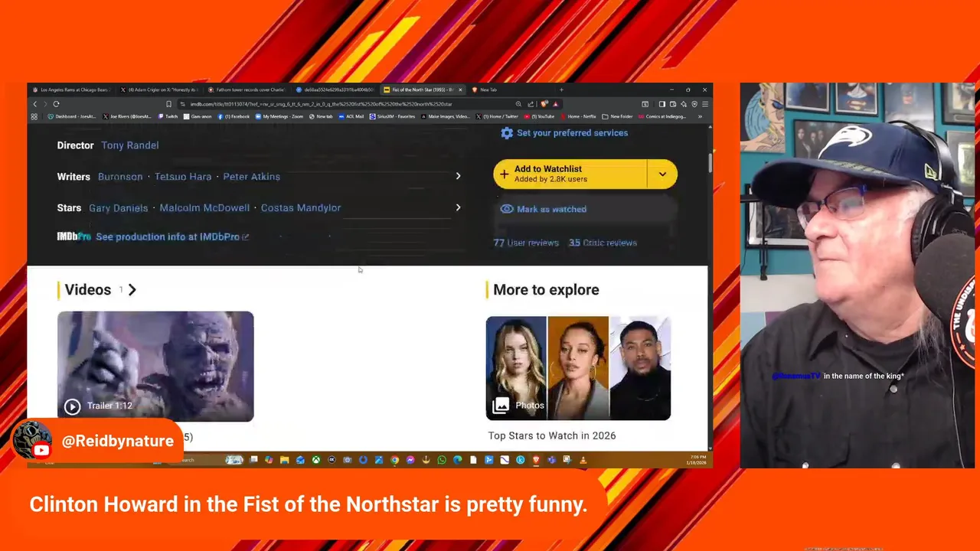This screenshot has height=551, width=980.
Task: Open Chrome from the taskbar
Action: pyautogui.click(x=394, y=460)
